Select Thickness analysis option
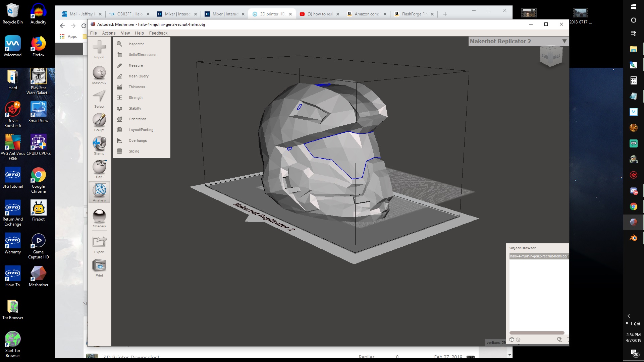The image size is (644, 362). [x=137, y=87]
